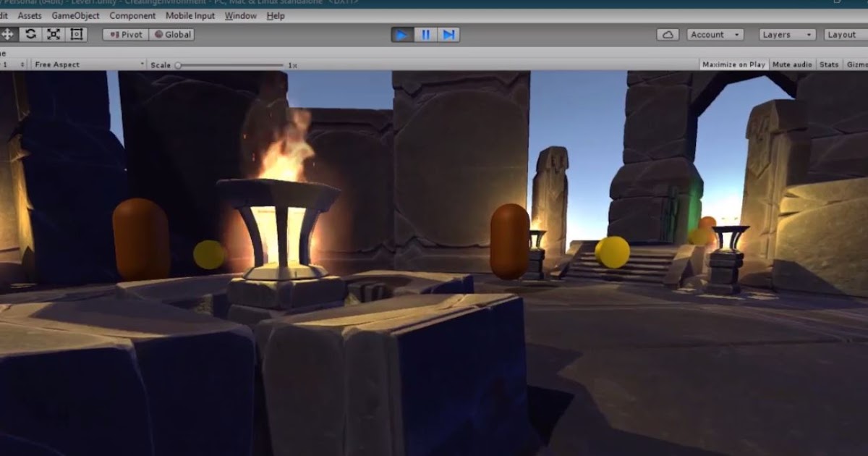This screenshot has height=456, width=868.
Task: Enable Mute audio
Action: (x=791, y=64)
